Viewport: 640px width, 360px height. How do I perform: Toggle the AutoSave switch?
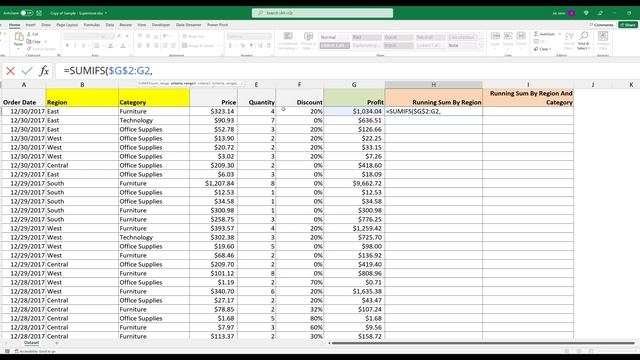27,13
